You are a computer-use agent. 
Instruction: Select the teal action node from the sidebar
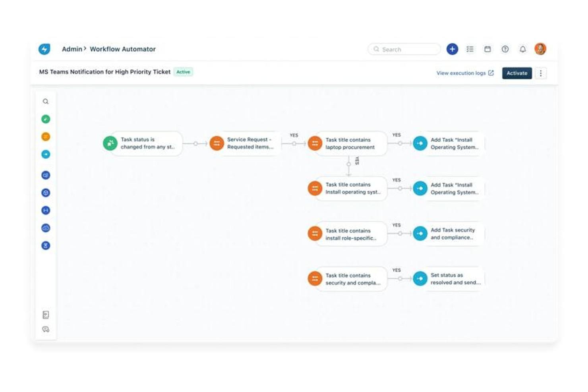pos(46,154)
